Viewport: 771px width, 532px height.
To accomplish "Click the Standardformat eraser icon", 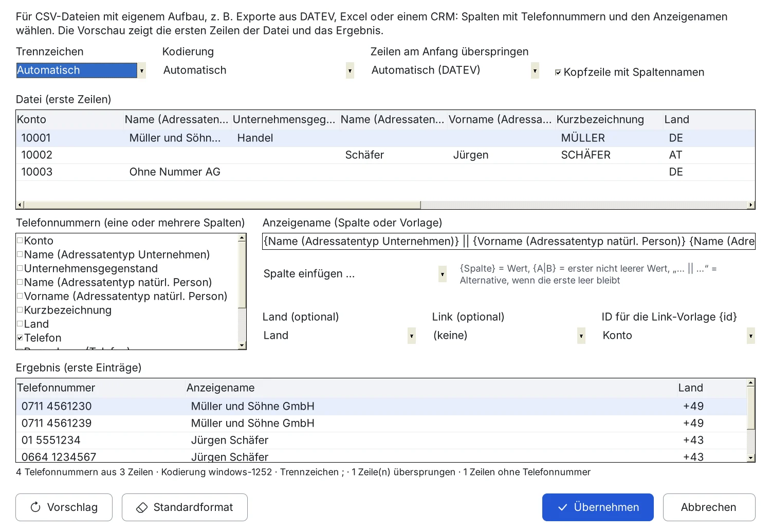I will pos(142,507).
